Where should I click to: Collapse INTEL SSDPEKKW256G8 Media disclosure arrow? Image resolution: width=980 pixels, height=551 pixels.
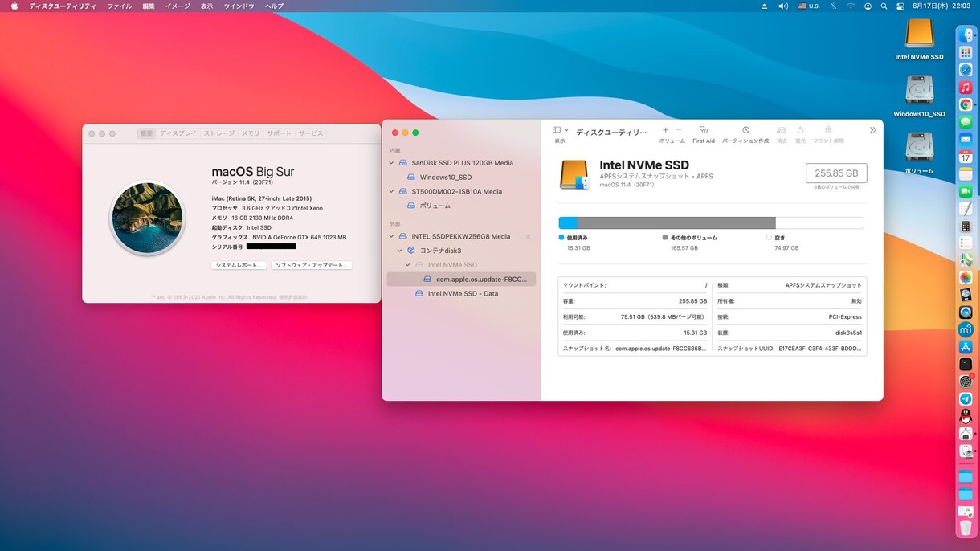point(392,237)
